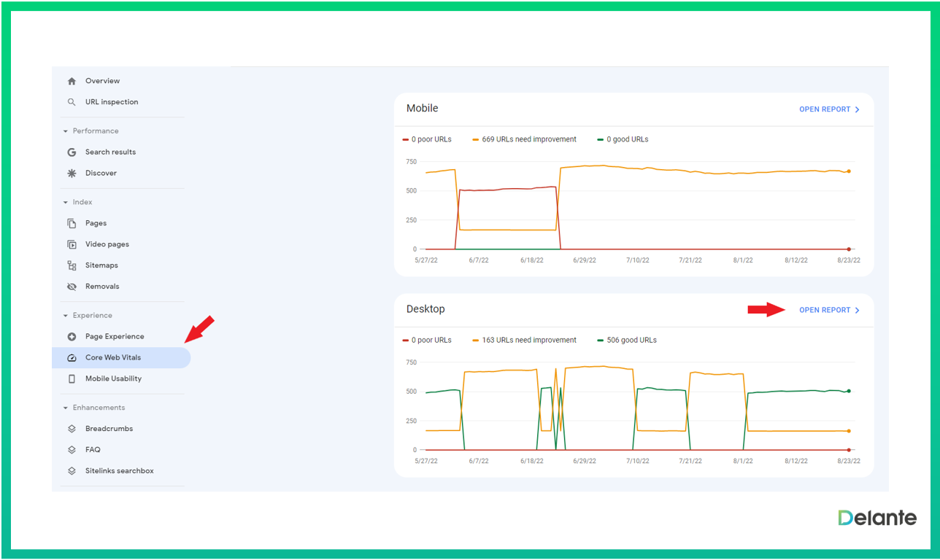Click the Removals eye-slash icon

pyautogui.click(x=72, y=287)
